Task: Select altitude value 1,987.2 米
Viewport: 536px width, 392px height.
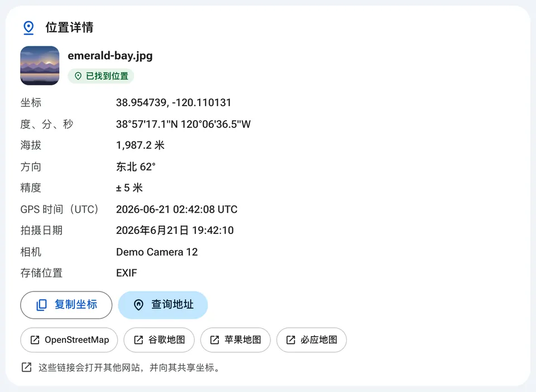Action: pos(140,145)
